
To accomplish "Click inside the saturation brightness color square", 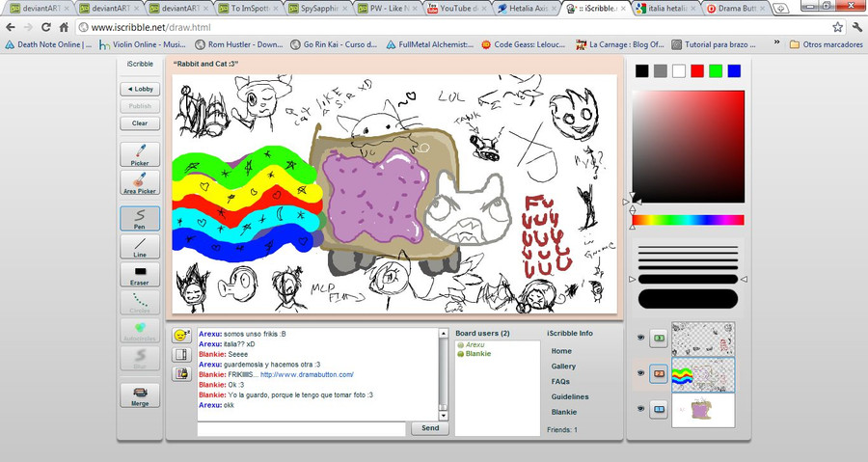I will click(x=688, y=147).
